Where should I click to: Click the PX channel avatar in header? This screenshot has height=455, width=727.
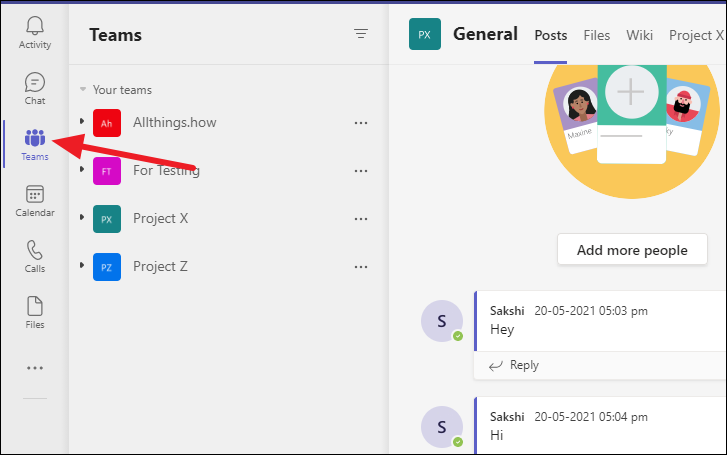click(x=425, y=34)
